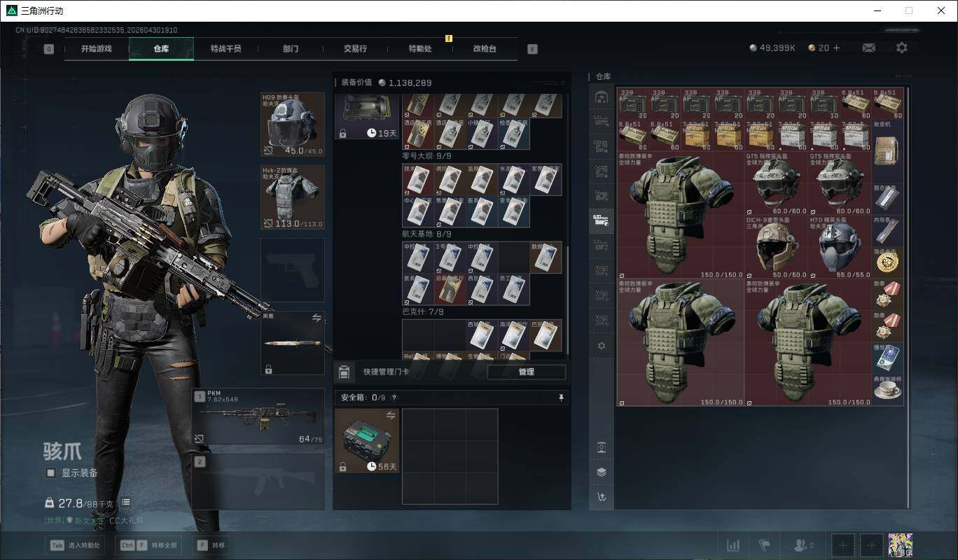
Task: Switch to the 改枪台 tab
Action: point(485,49)
